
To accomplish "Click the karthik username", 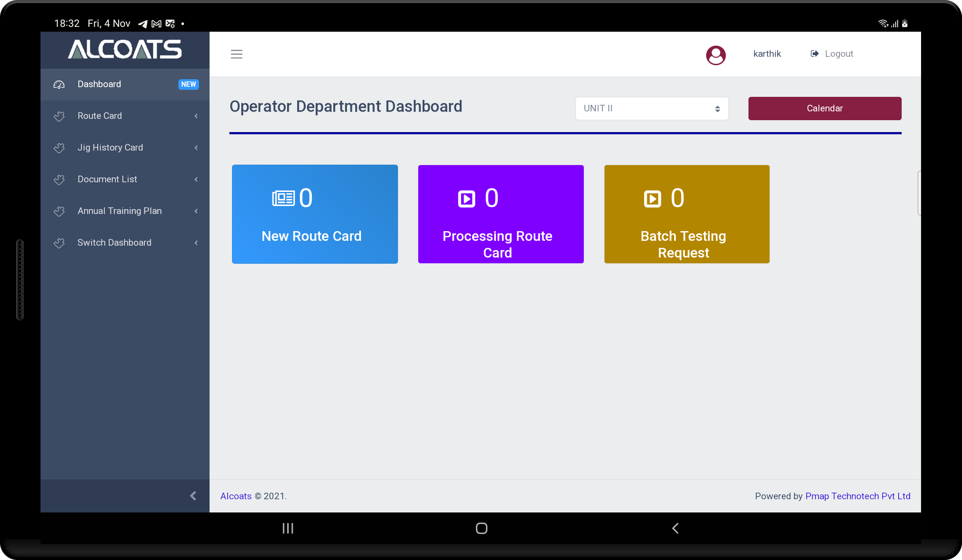I will click(x=767, y=54).
